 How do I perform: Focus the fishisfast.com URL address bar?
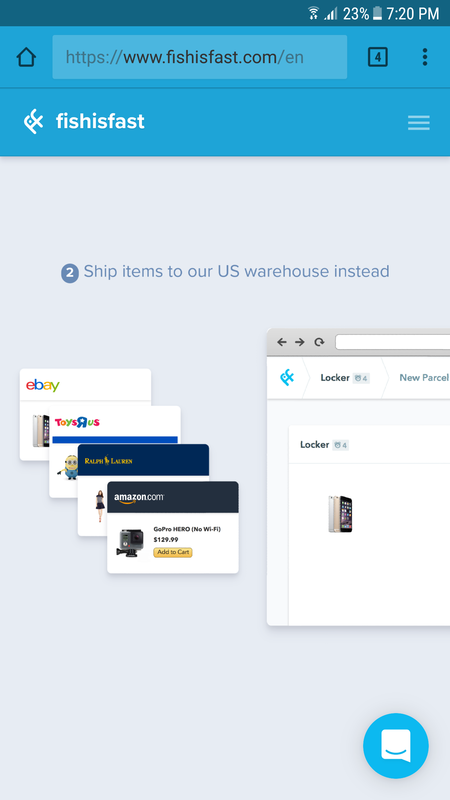pos(199,57)
